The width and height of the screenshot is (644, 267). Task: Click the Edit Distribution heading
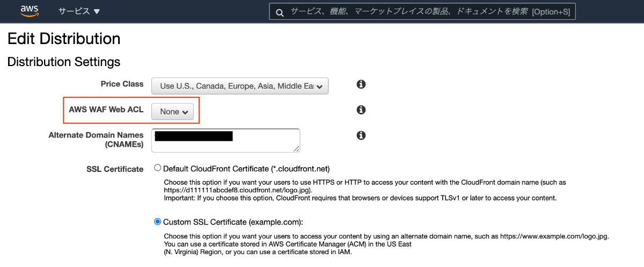coord(64,39)
